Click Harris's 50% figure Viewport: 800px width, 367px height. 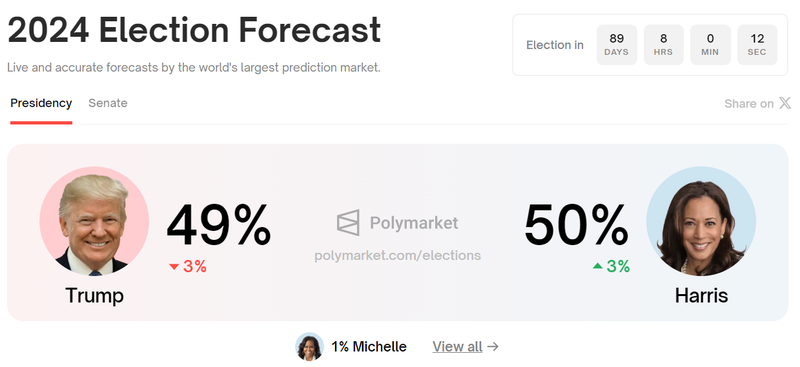(577, 225)
